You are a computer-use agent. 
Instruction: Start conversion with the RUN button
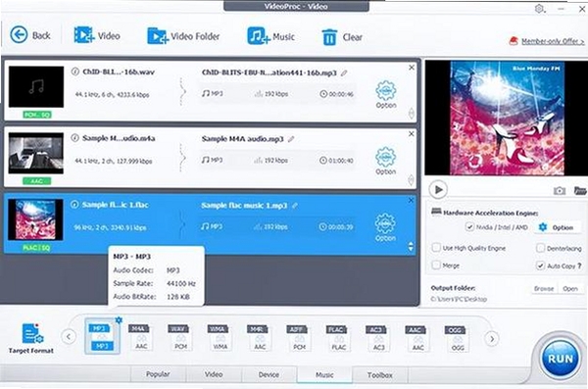click(561, 359)
